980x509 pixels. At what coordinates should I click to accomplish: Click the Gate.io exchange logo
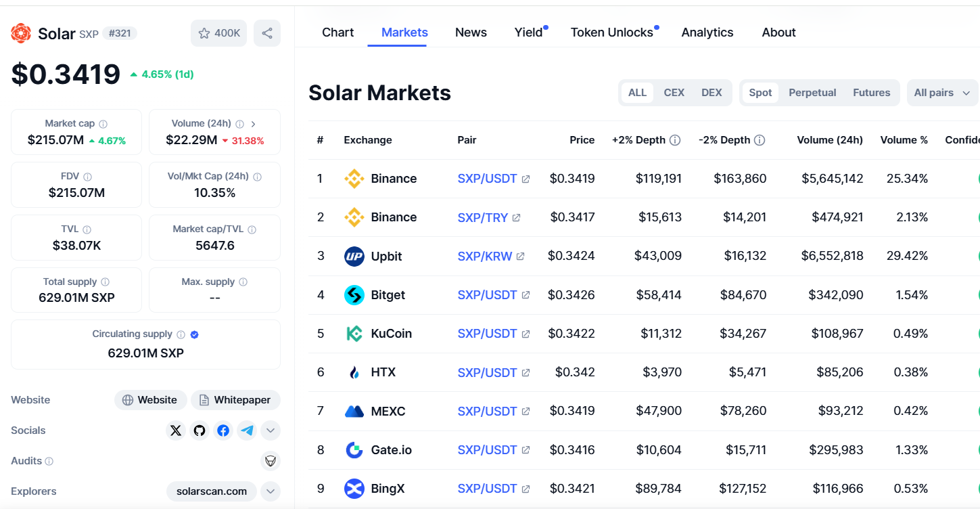pyautogui.click(x=354, y=450)
